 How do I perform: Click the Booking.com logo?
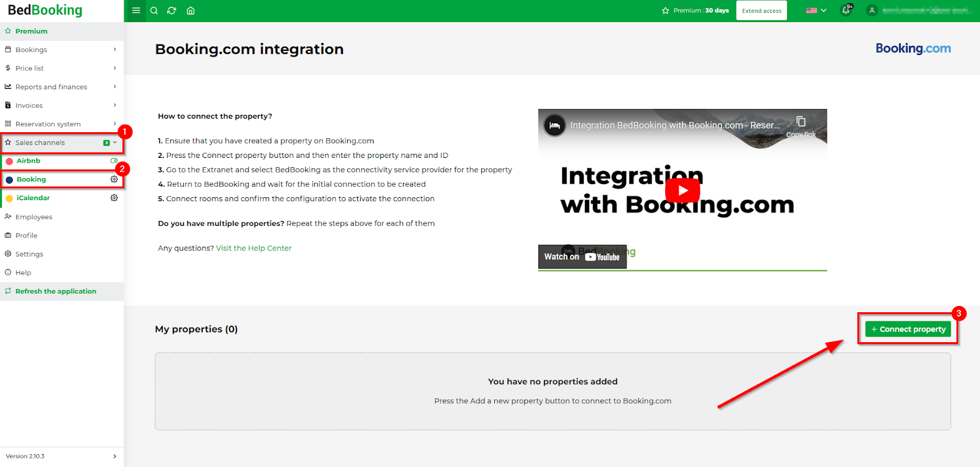click(913, 48)
